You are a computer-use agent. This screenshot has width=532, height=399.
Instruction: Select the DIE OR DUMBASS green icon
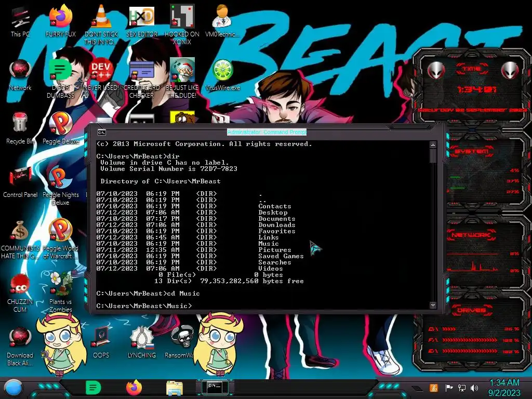click(60, 78)
